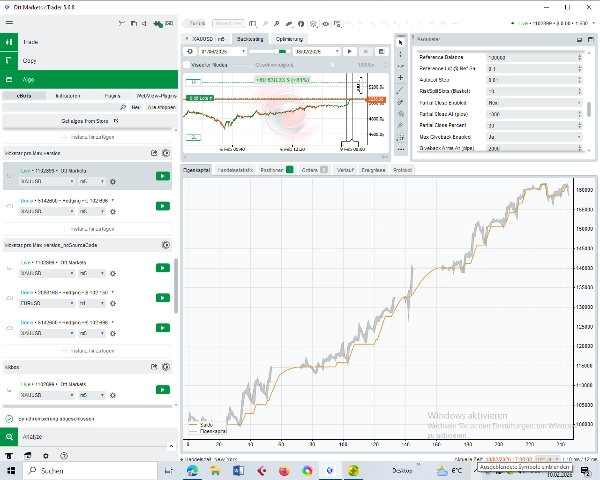The image size is (600, 480).
Task: Open the Handelsstatistik tab
Action: 235,170
